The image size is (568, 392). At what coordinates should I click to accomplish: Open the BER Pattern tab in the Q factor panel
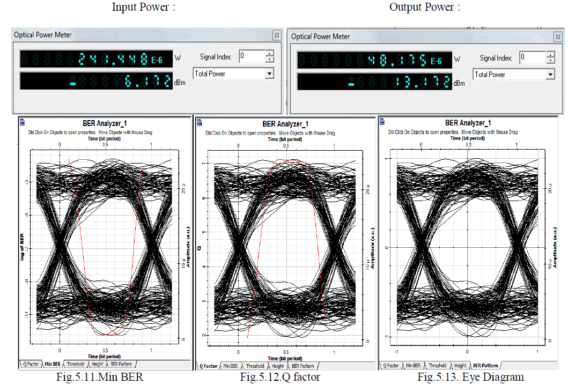pos(303,366)
